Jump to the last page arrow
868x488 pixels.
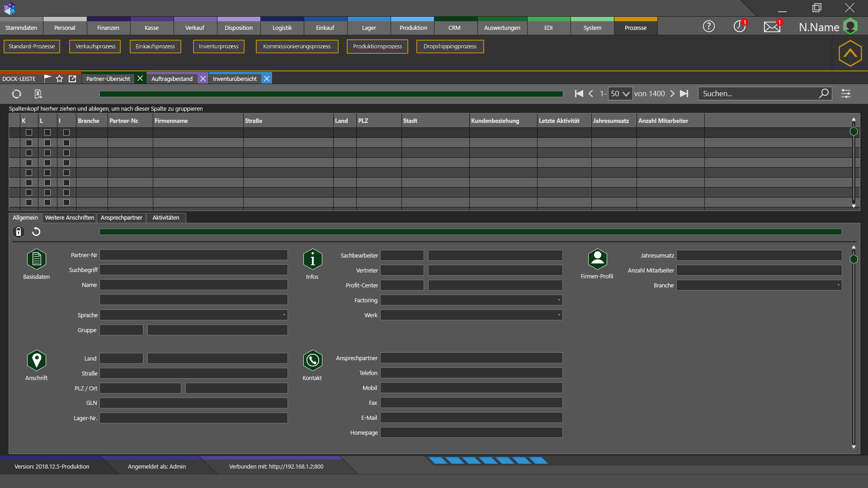tap(684, 94)
